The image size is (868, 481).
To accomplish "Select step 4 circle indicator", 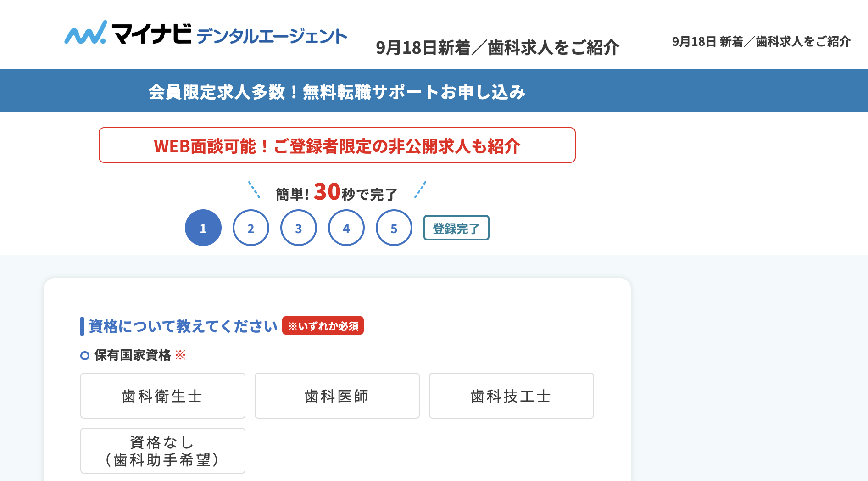I will pyautogui.click(x=346, y=228).
